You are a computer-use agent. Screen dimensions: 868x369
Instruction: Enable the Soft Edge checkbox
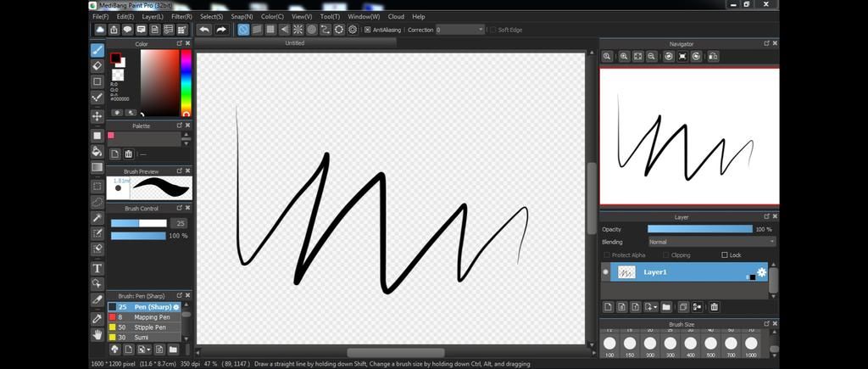pyautogui.click(x=492, y=30)
